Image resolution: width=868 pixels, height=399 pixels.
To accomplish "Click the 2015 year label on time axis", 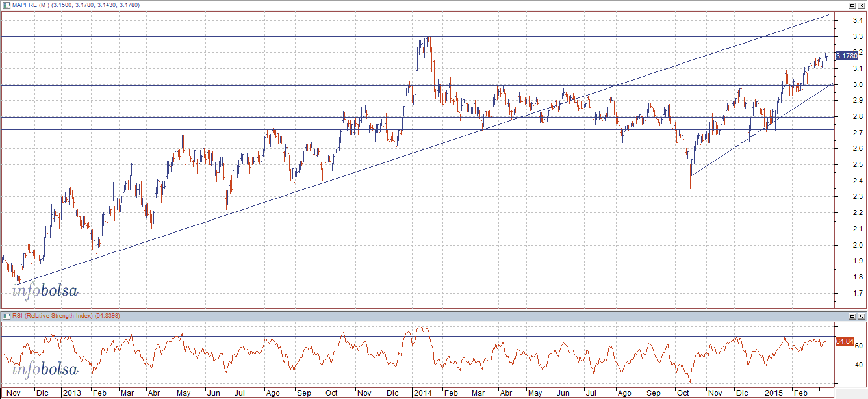I will 773,393.
